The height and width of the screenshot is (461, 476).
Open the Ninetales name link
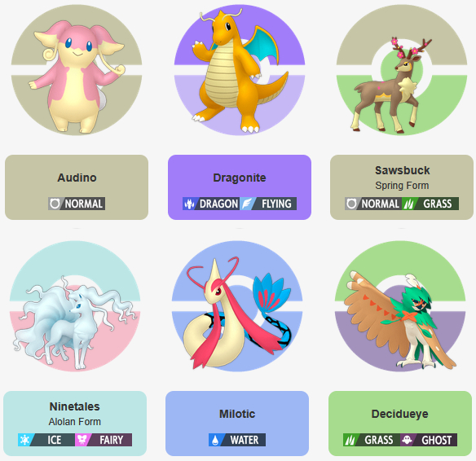(x=75, y=406)
